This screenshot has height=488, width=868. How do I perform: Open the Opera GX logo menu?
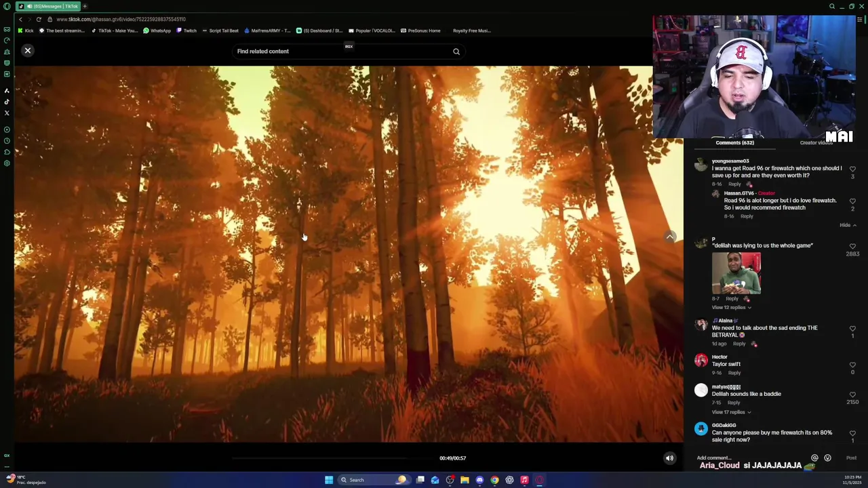pyautogui.click(x=7, y=6)
